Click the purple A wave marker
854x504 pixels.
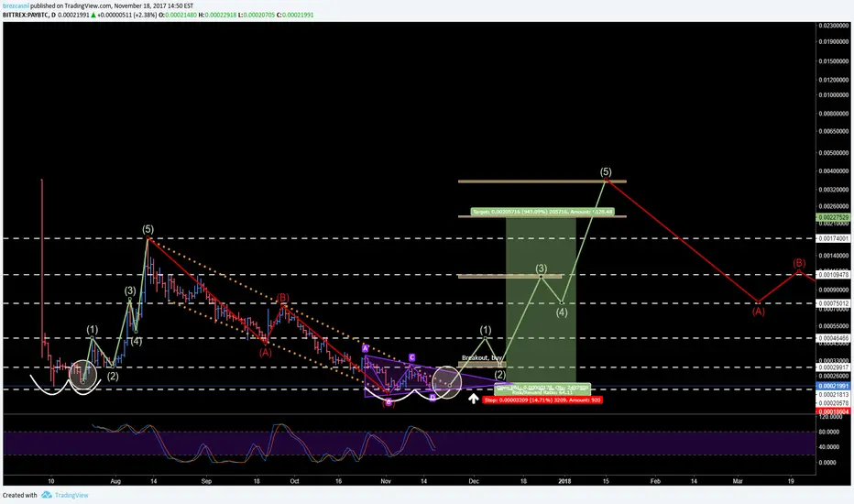tap(365, 347)
